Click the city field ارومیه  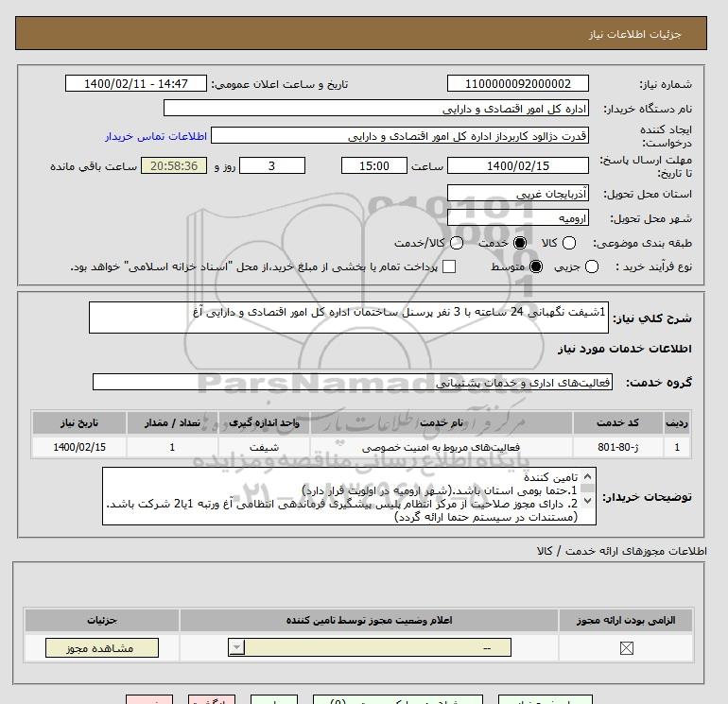pyautogui.click(x=518, y=217)
